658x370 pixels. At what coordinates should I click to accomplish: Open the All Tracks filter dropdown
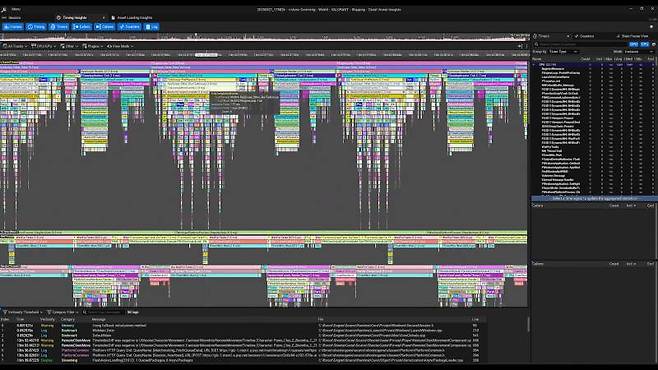point(15,46)
